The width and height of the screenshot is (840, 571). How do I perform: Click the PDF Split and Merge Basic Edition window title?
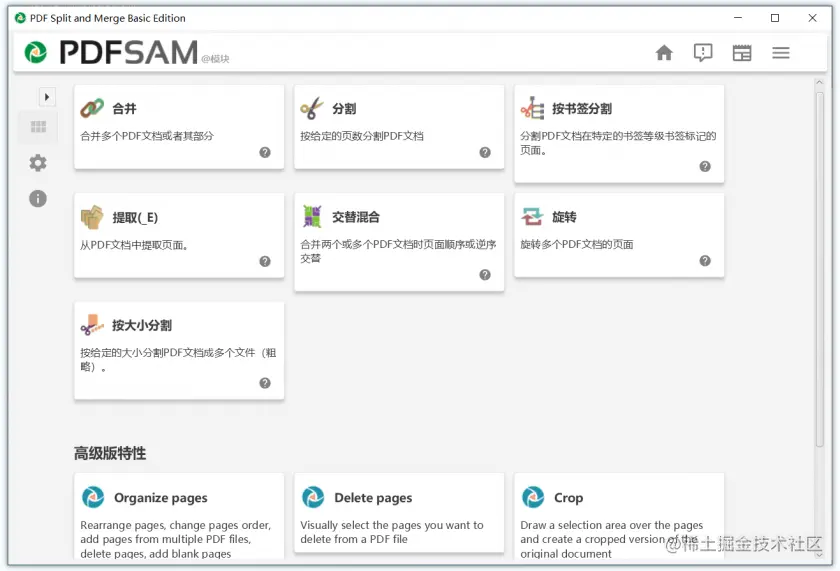click(x=108, y=18)
